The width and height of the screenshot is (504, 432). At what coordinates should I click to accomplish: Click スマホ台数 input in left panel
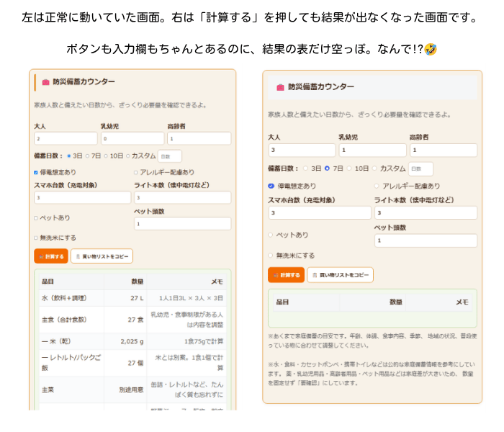click(x=83, y=197)
